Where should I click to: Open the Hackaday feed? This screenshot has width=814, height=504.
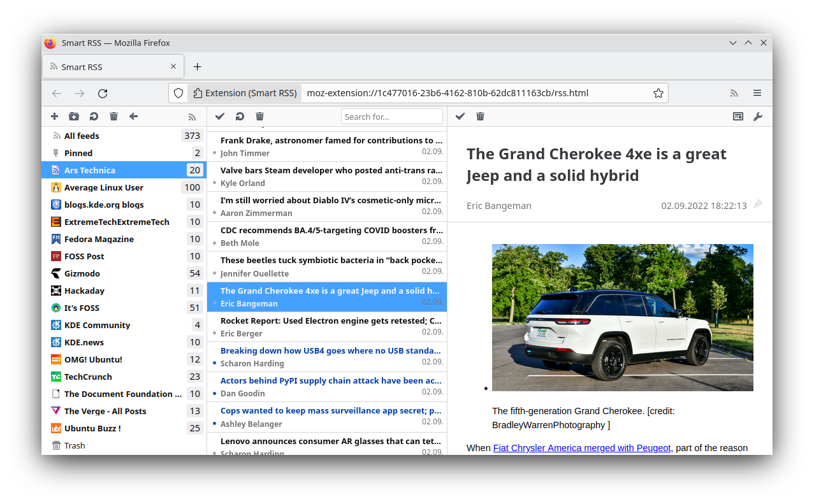coord(124,291)
